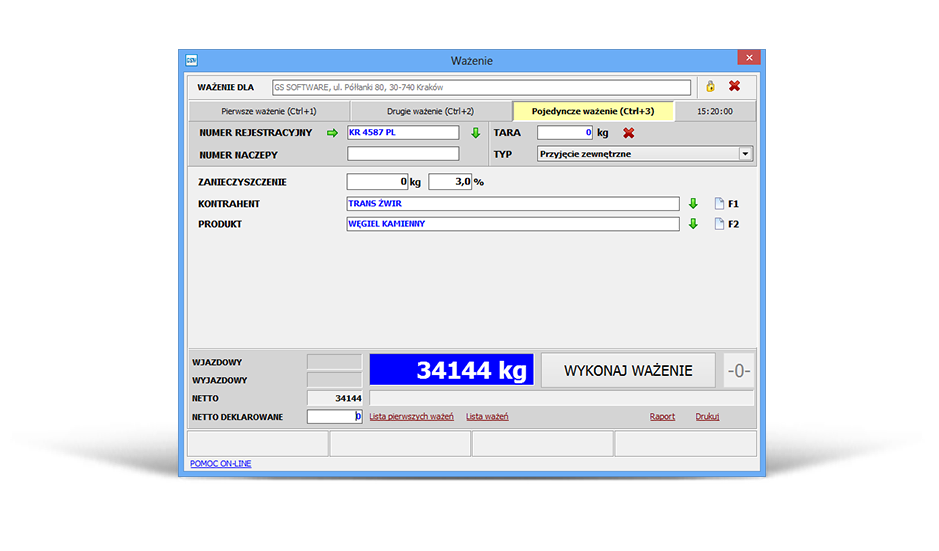
Task: Click the Raport link
Action: (662, 417)
